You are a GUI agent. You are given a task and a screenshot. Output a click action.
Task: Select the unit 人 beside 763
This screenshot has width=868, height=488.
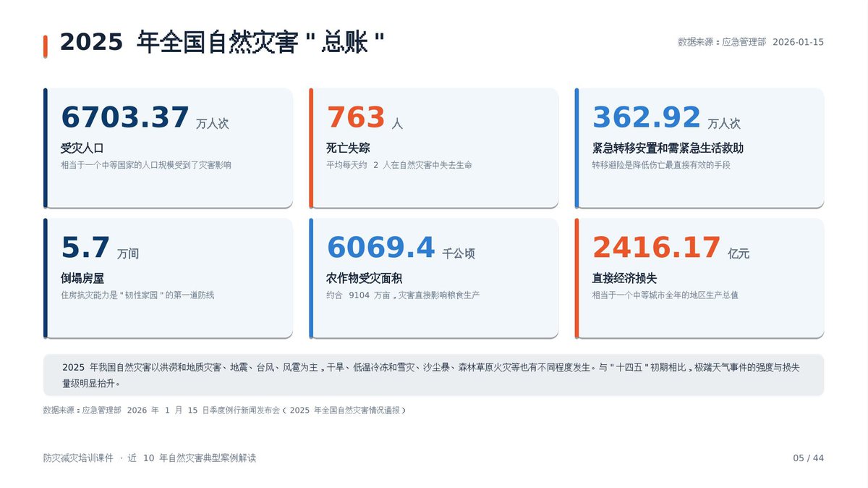click(x=397, y=124)
